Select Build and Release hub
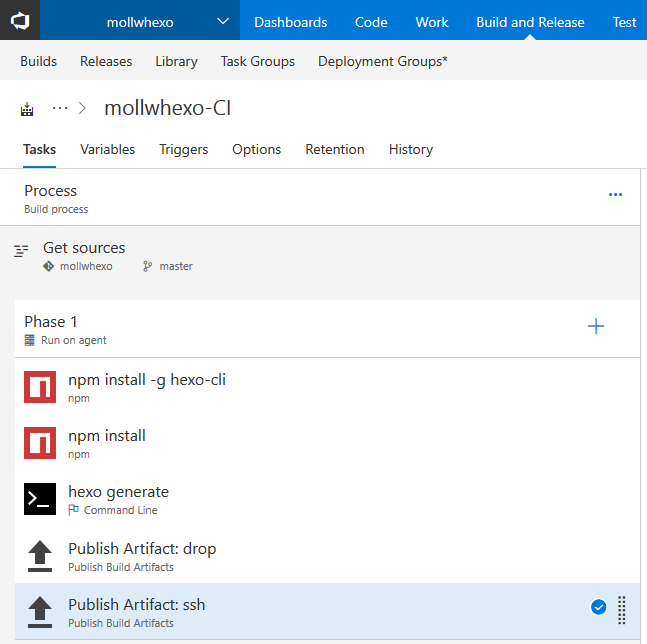The image size is (647, 644). click(530, 22)
